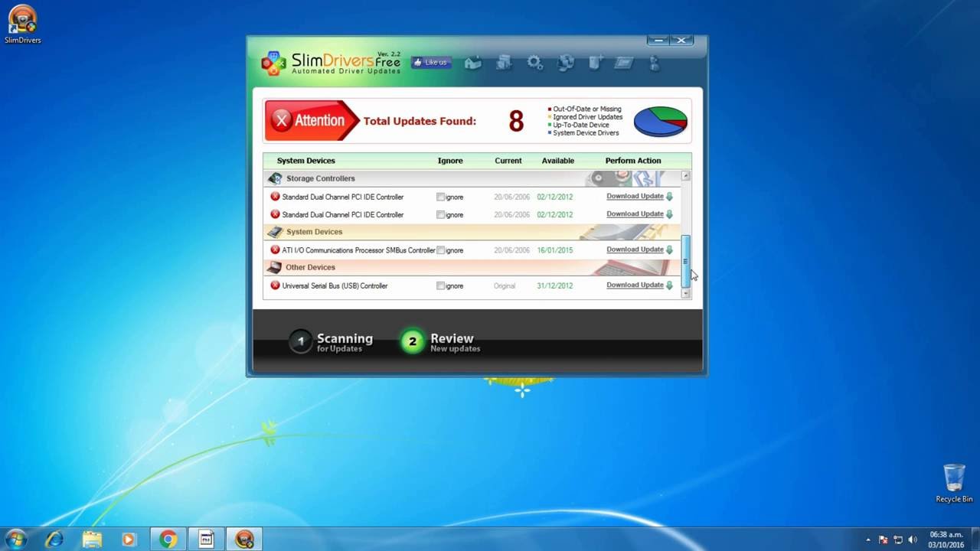This screenshot has width=980, height=551.
Task: Click the scroll down arrow in device list
Action: point(686,293)
